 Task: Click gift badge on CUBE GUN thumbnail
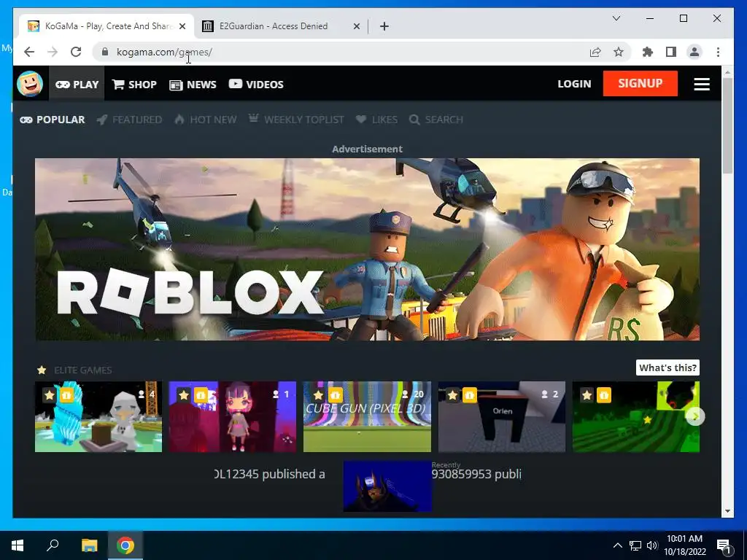(335, 394)
